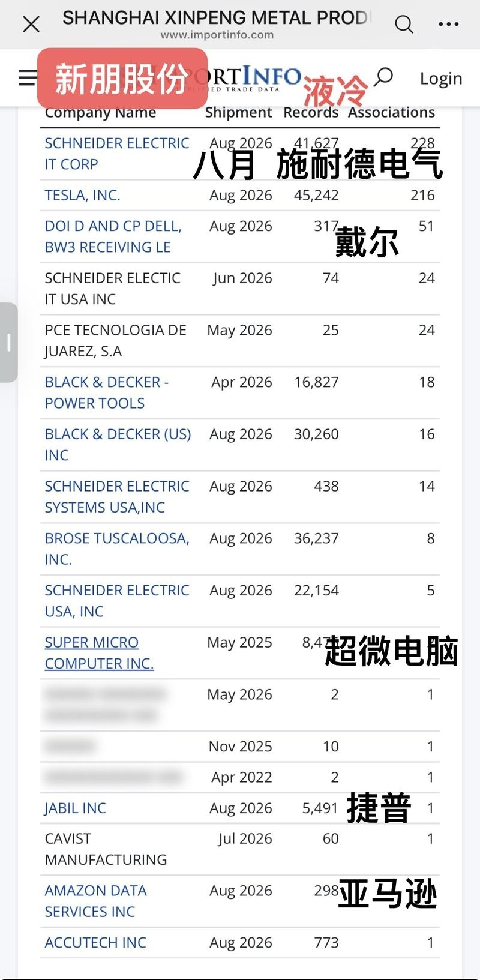This screenshot has width=480, height=980.
Task: Open DOI D AND CP DELL link
Action: pyautogui.click(x=113, y=236)
